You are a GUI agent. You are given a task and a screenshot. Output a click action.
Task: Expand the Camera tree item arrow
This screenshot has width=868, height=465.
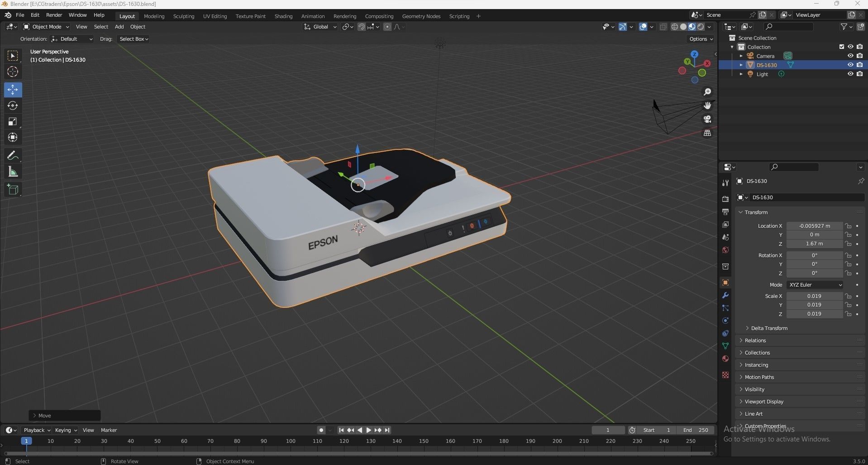(x=741, y=56)
